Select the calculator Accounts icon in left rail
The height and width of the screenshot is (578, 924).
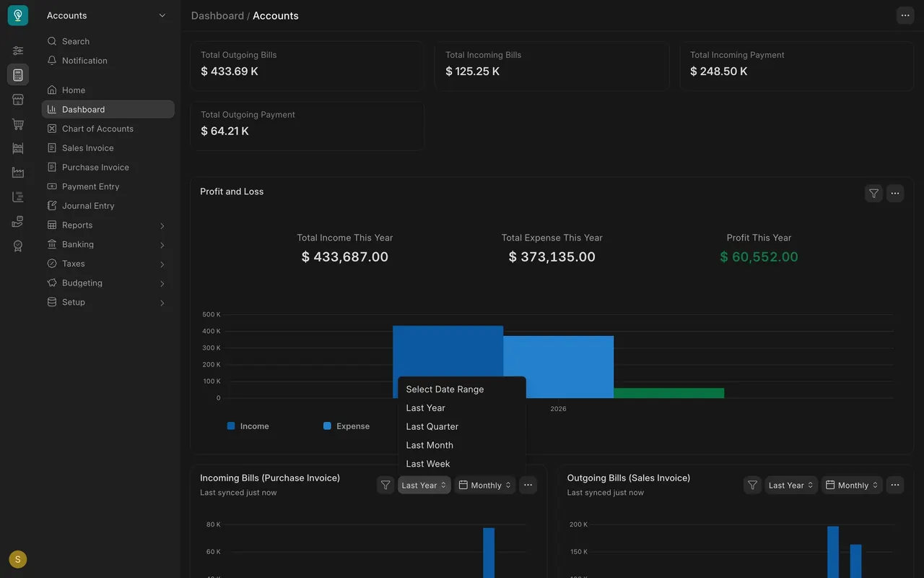click(18, 75)
